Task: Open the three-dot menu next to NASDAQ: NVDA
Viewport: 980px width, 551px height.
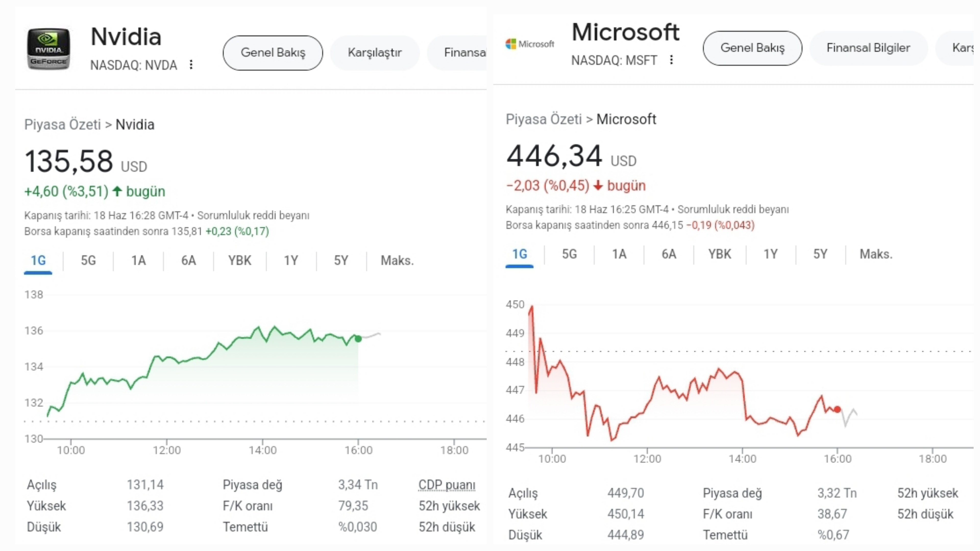Action: click(x=191, y=65)
